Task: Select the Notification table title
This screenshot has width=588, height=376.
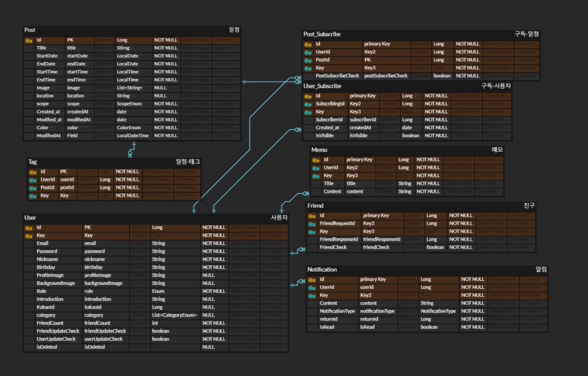Action: [322, 269]
